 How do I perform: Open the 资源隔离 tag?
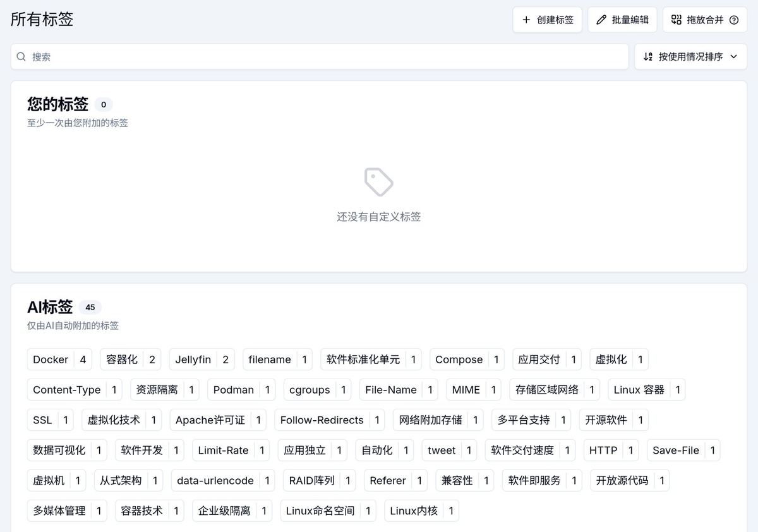tap(165, 390)
